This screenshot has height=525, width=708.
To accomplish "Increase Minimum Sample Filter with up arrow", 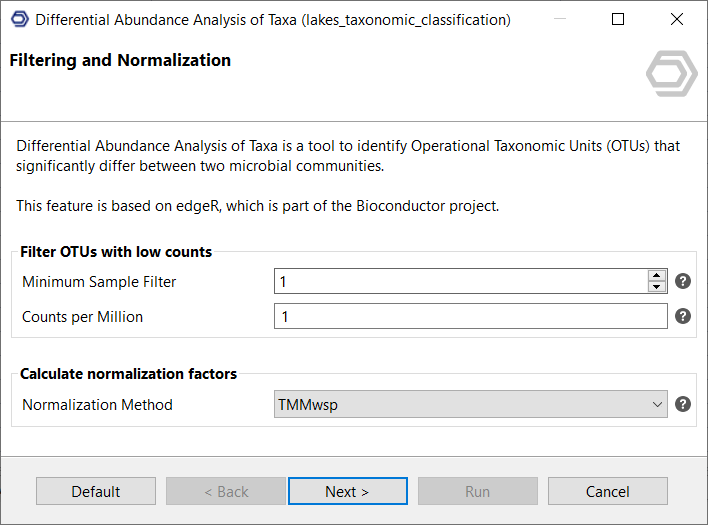I will point(657,276).
